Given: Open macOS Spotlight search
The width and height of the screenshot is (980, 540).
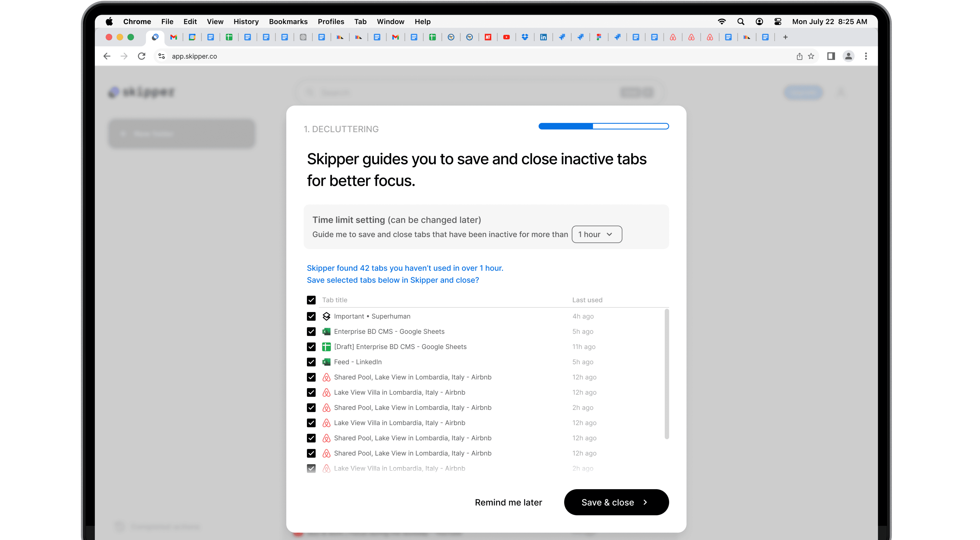Looking at the screenshot, I should [x=741, y=22].
